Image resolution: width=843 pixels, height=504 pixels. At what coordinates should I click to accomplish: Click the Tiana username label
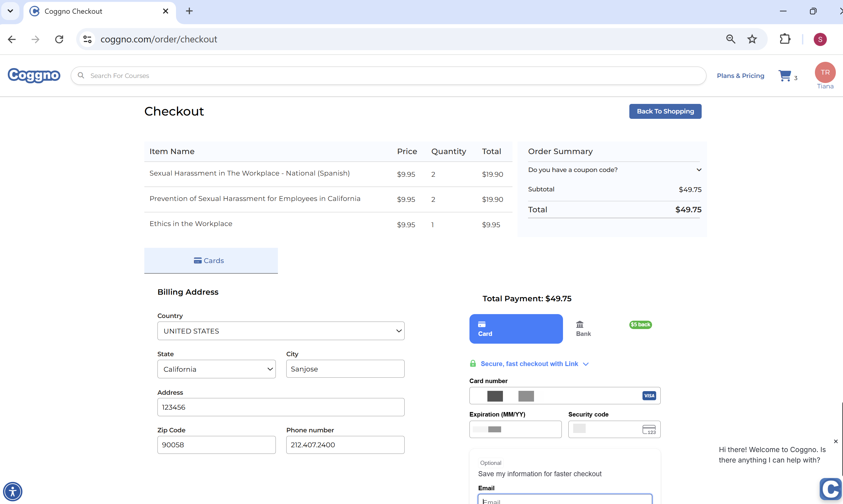point(825,86)
